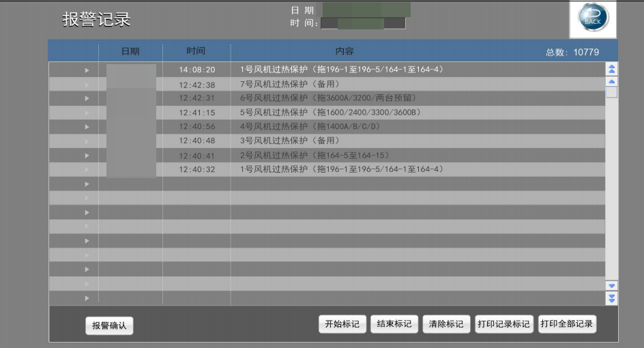Click the scrollbar thumb in alarm list
Image resolution: width=644 pixels, height=348 pixels.
[611, 92]
